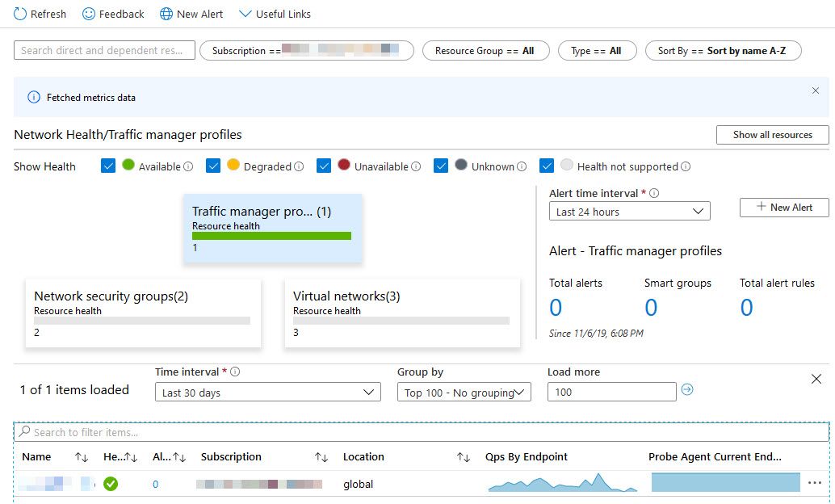Click green health status checkmark icon
The image size is (835, 504).
(x=111, y=484)
